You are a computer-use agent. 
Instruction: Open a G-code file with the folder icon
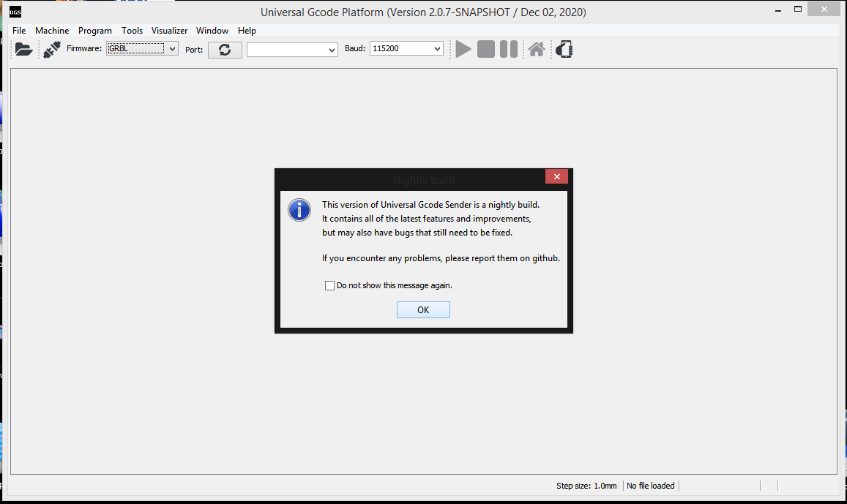[x=23, y=49]
